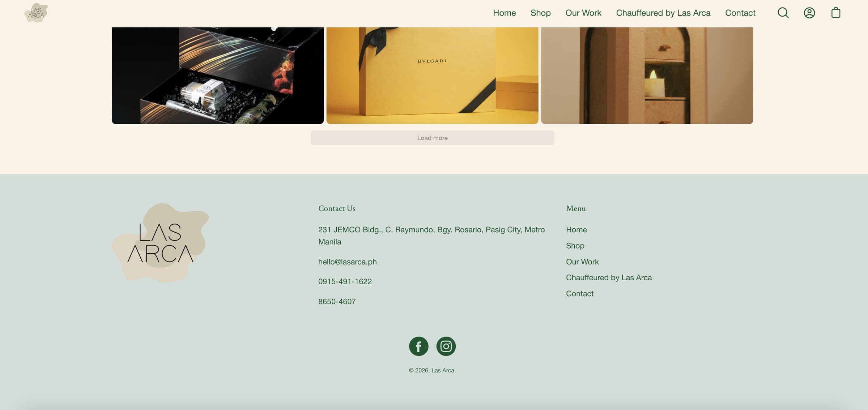Open the Our Work link in the footer menu

click(582, 262)
